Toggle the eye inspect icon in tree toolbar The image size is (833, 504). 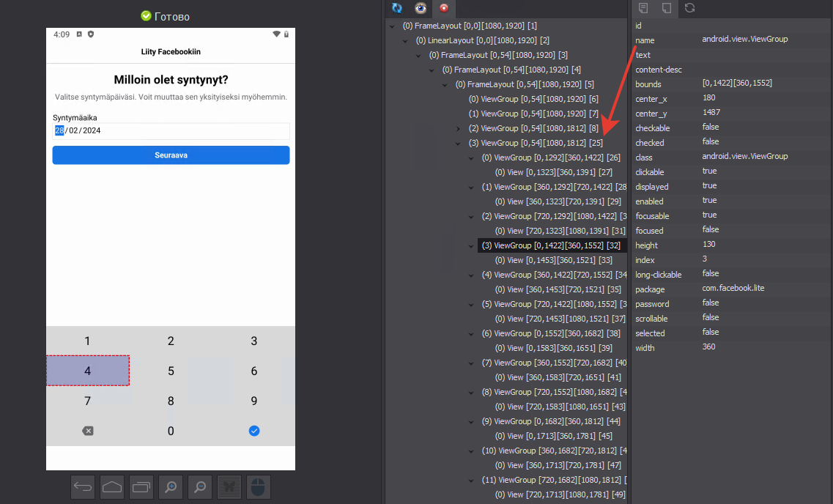click(421, 8)
